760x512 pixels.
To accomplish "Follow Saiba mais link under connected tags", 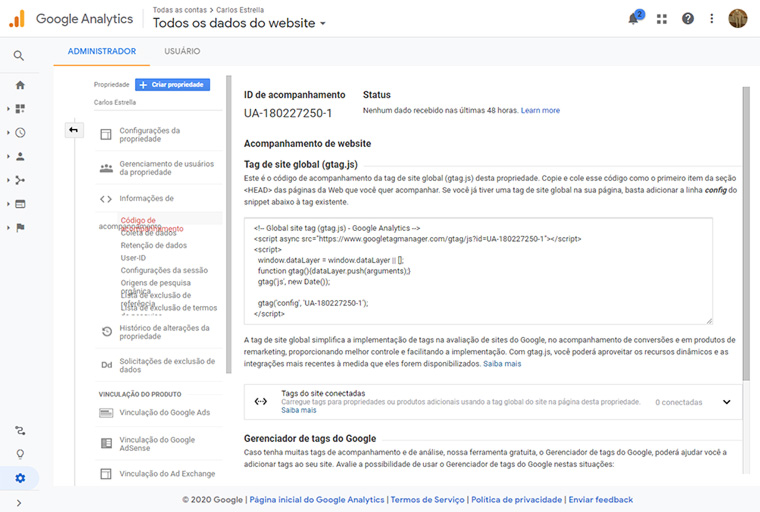I will click(x=299, y=410).
